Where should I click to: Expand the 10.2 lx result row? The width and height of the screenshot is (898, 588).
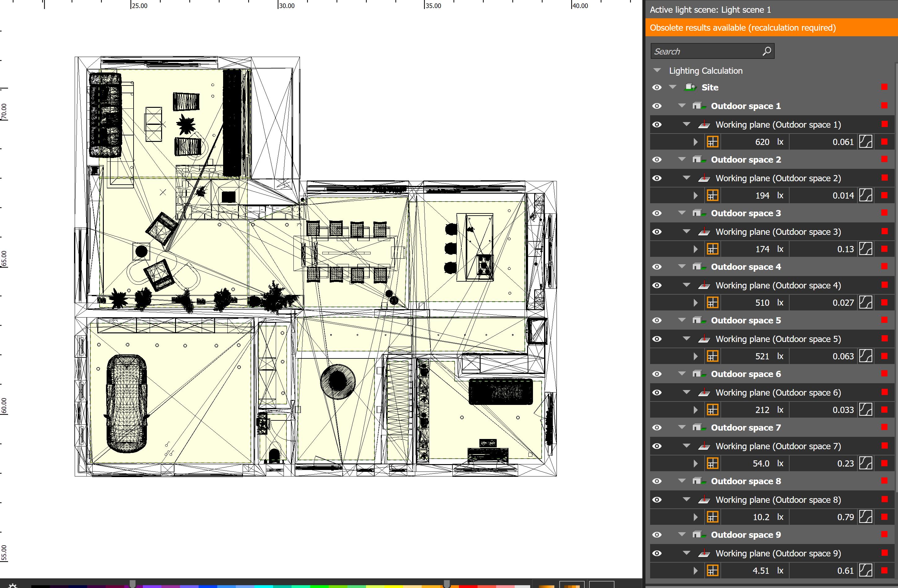pos(695,517)
